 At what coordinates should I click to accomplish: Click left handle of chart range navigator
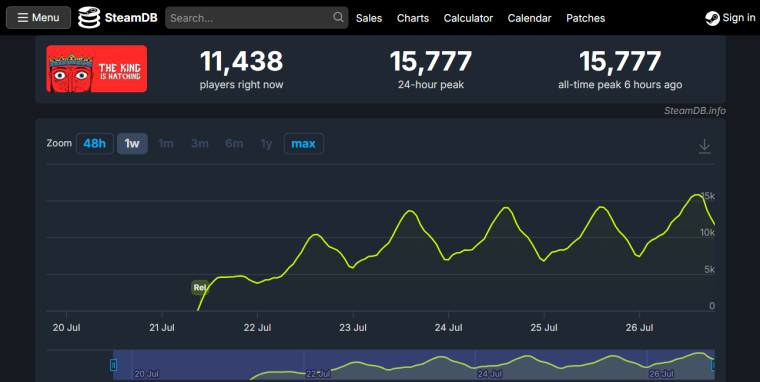[x=113, y=365]
